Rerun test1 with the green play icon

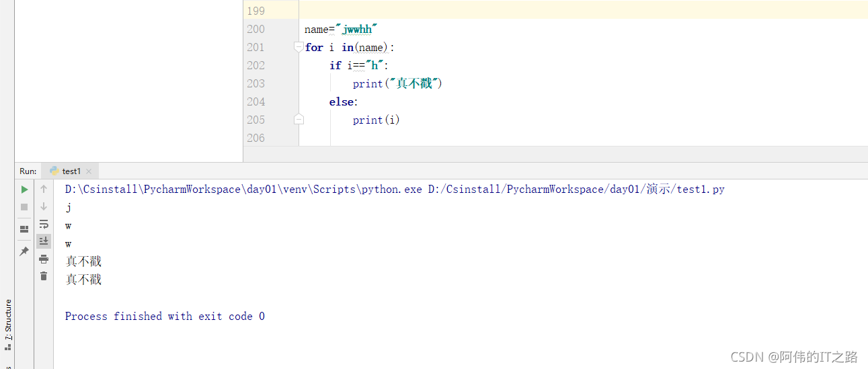click(x=24, y=190)
